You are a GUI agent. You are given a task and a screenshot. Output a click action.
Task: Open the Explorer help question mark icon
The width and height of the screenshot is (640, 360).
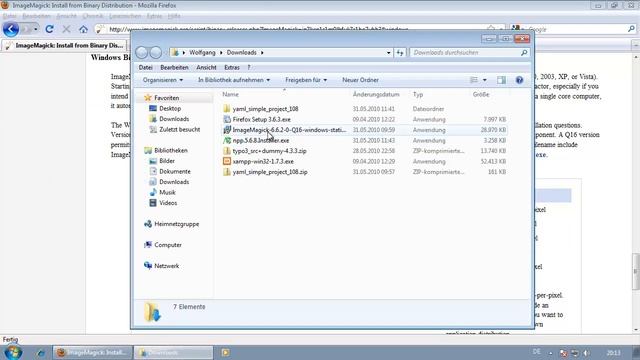[x=519, y=80]
